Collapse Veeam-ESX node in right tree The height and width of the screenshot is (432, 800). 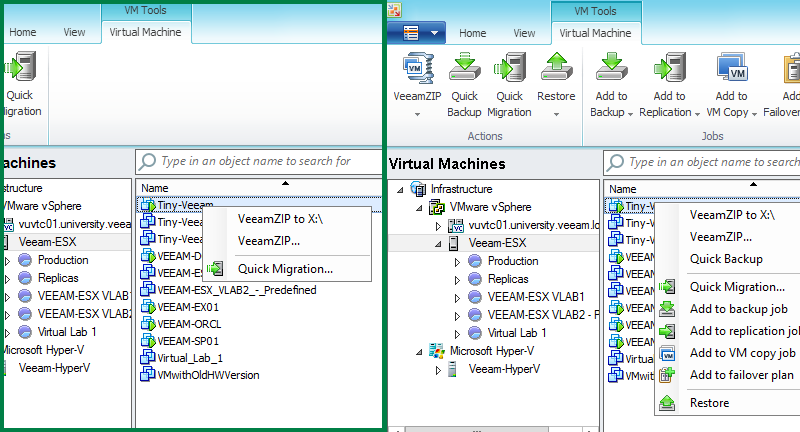point(438,244)
